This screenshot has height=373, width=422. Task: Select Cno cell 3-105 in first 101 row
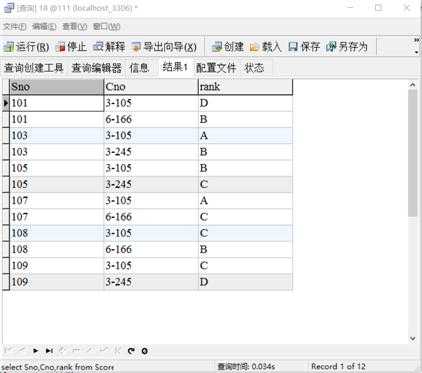(x=151, y=103)
